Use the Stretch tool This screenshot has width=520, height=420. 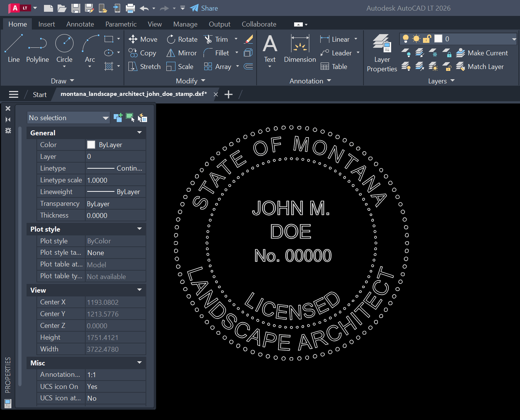144,66
